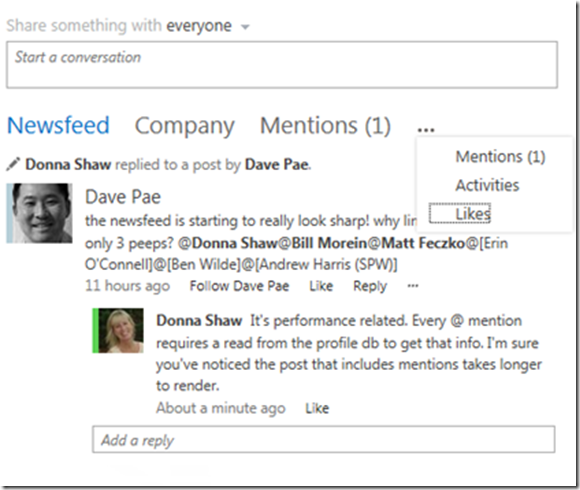Select Mentions (1) in the dropdown menu

click(500, 157)
